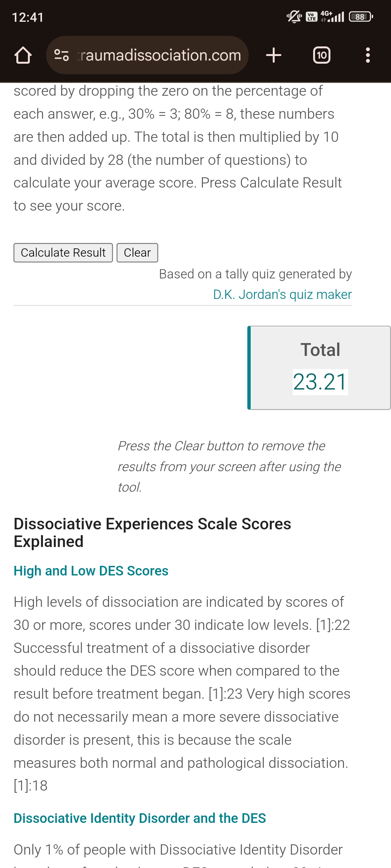The image size is (391, 868).
Task: Click the Clear button
Action: [x=137, y=253]
